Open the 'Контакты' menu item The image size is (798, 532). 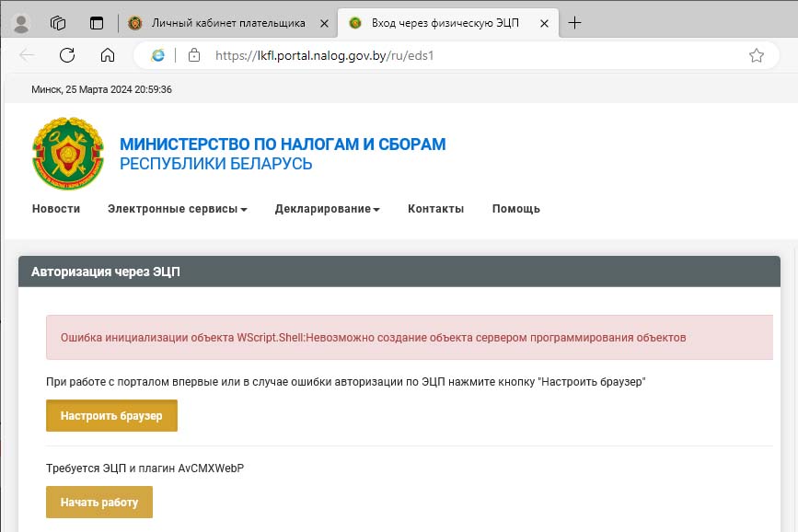point(435,209)
